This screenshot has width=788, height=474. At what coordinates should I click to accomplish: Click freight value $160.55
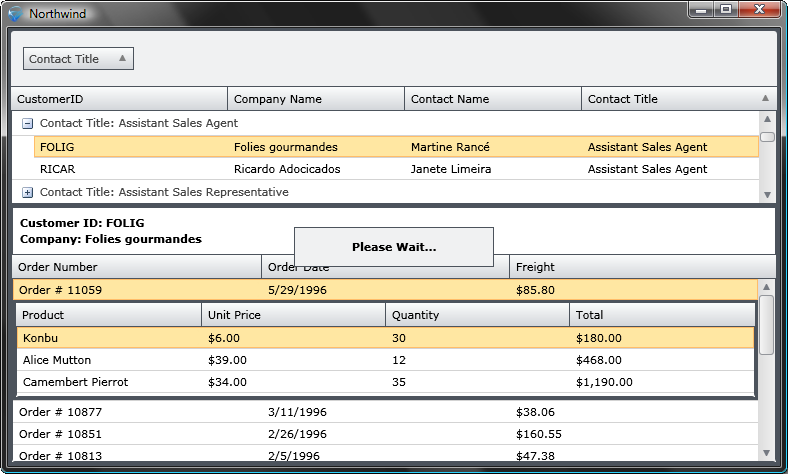(x=539, y=434)
